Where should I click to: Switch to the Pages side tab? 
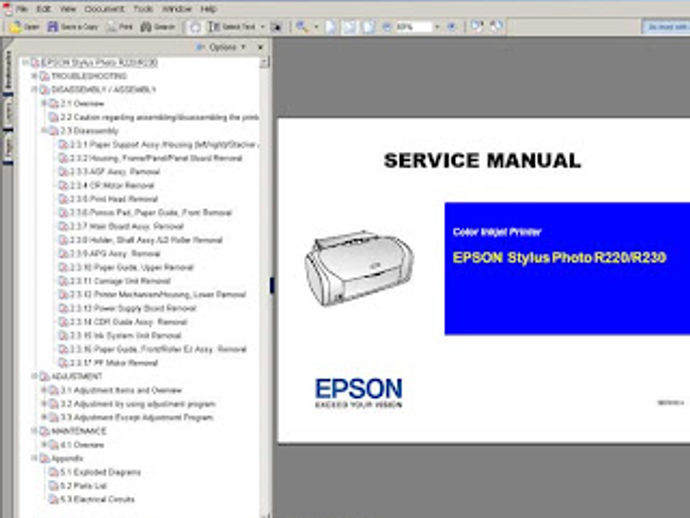(8, 149)
